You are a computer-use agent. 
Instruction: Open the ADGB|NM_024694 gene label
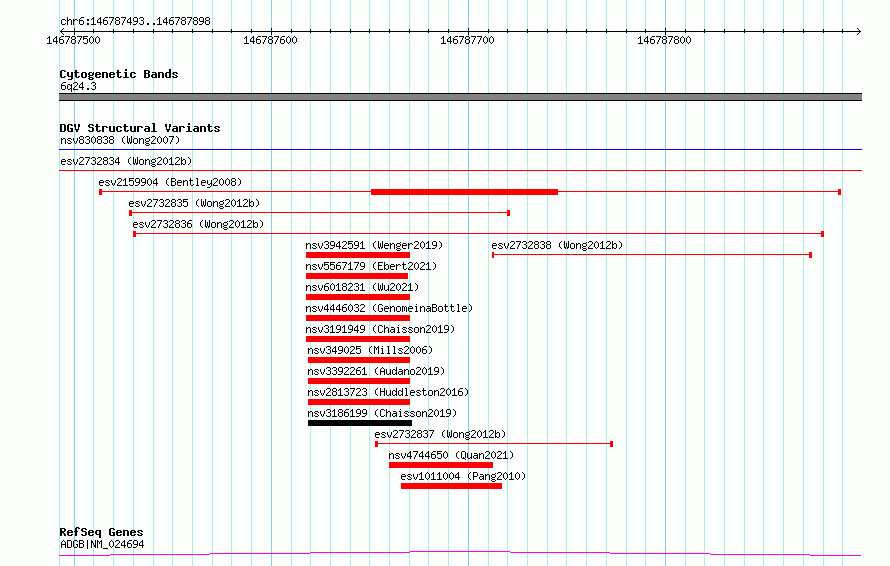[102, 544]
